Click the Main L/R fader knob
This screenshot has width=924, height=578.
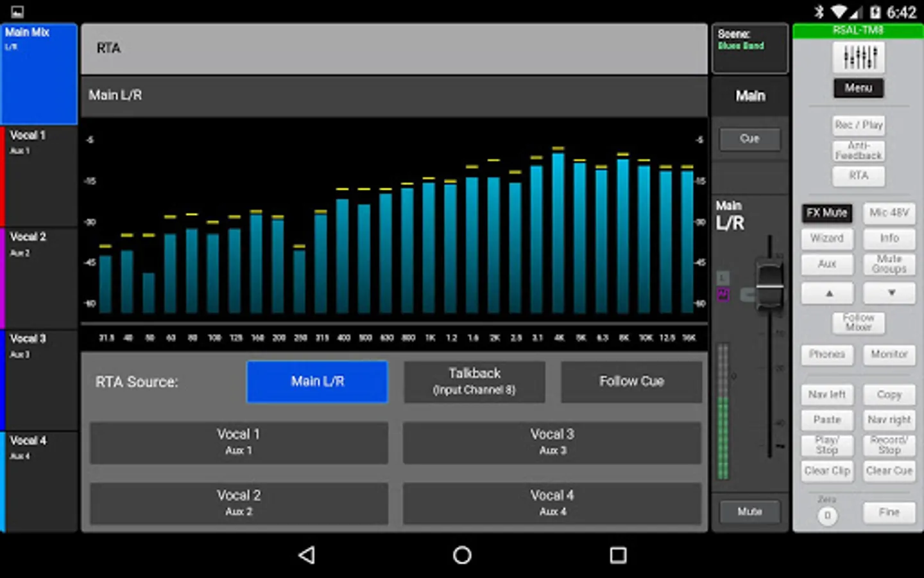pos(769,286)
